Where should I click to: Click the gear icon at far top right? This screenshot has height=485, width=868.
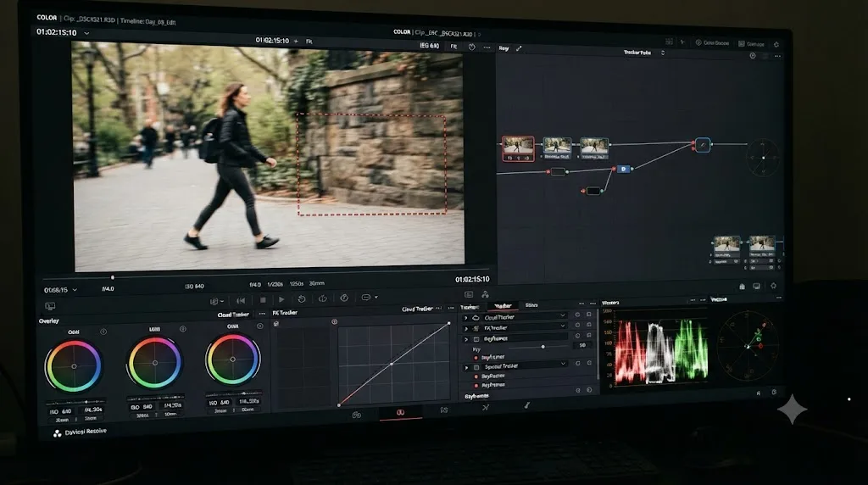776,44
